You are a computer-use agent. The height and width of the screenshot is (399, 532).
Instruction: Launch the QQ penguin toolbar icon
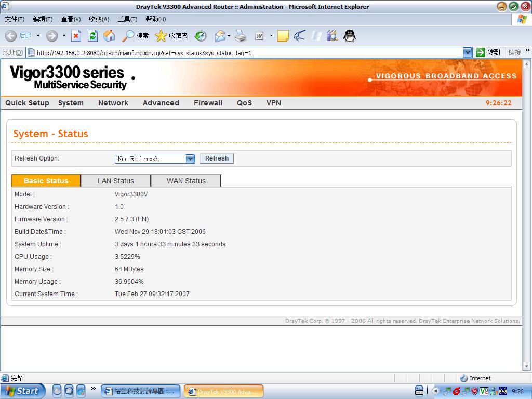click(x=350, y=36)
